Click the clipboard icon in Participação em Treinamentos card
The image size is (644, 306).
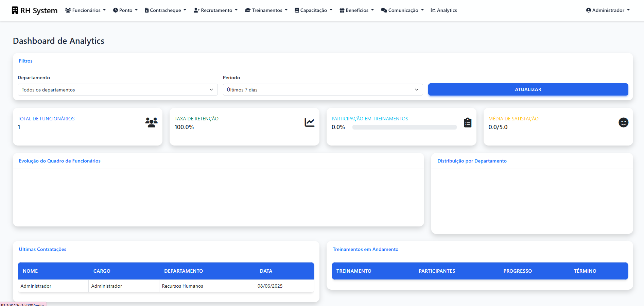pyautogui.click(x=468, y=122)
